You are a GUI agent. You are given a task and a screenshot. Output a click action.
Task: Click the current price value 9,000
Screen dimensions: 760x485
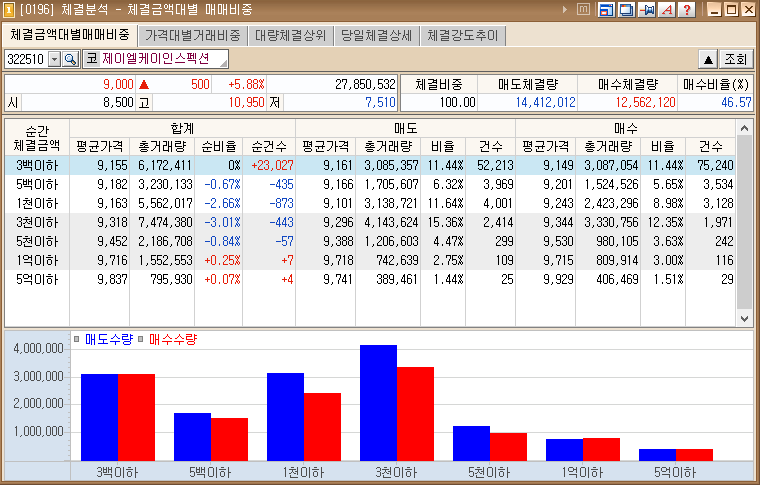(x=118, y=84)
